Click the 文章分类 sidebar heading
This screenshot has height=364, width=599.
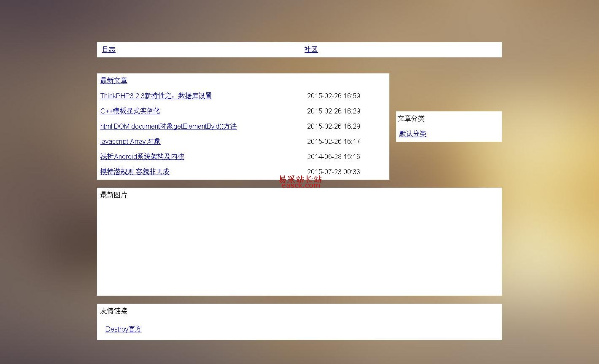(x=411, y=119)
